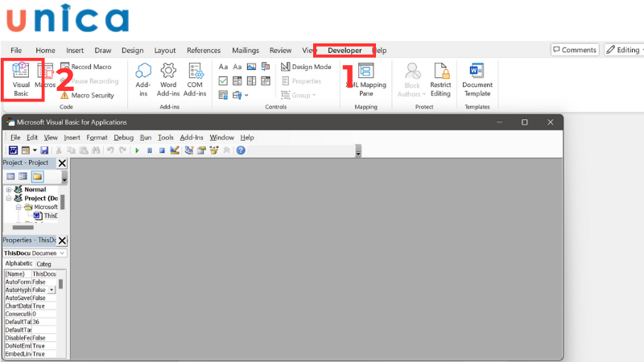Close the Project Explorer panel

click(62, 163)
